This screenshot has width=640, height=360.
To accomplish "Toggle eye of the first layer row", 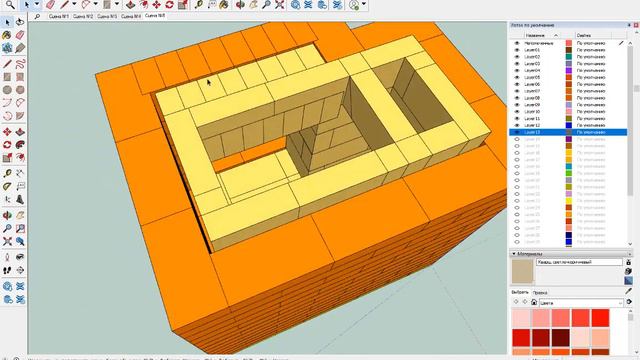I will pos(517,43).
